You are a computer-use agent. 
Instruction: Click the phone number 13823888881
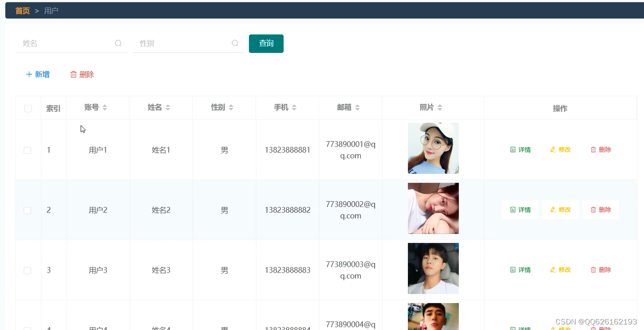pyautogui.click(x=288, y=150)
